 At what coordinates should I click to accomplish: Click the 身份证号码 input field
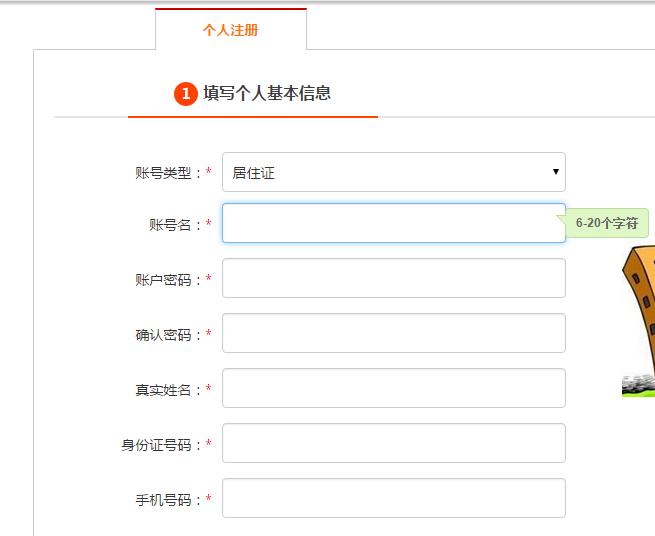393,443
